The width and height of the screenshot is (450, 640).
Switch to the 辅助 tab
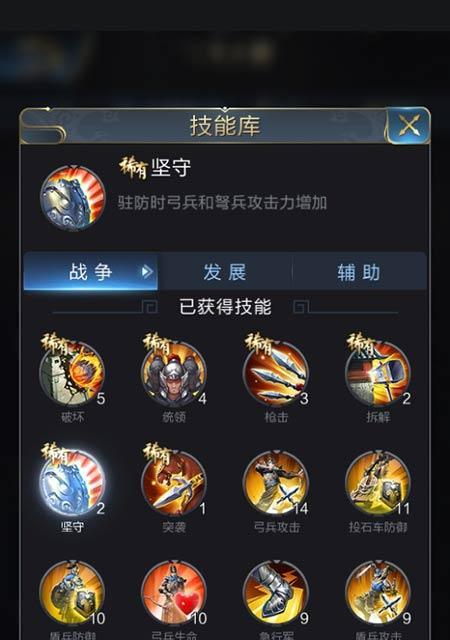[x=359, y=271]
